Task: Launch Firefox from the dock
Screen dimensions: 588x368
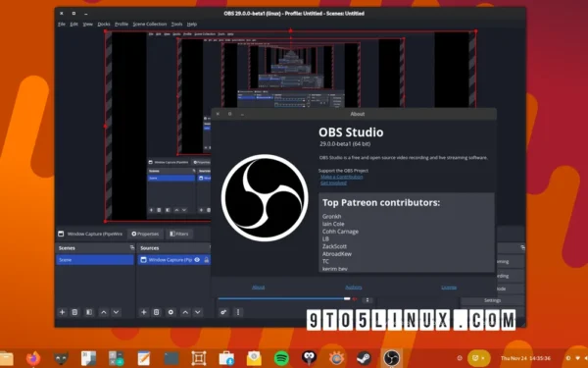Action: point(33,358)
